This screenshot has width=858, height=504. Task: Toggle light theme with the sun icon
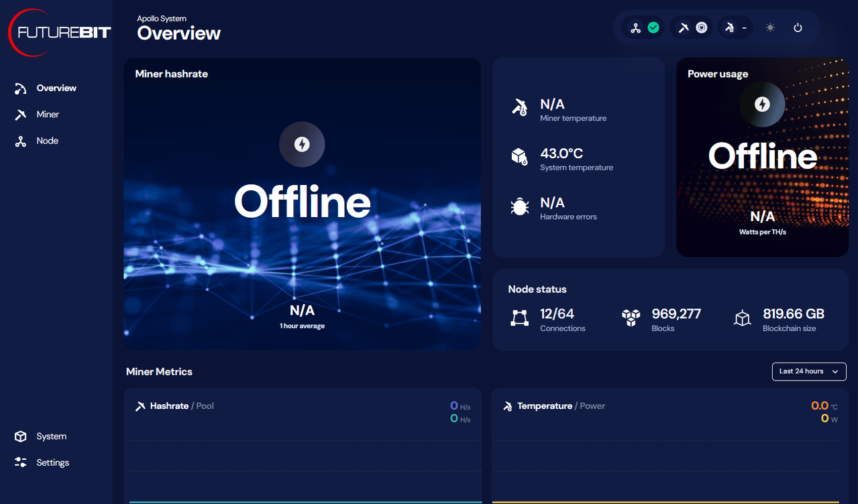pyautogui.click(x=770, y=28)
